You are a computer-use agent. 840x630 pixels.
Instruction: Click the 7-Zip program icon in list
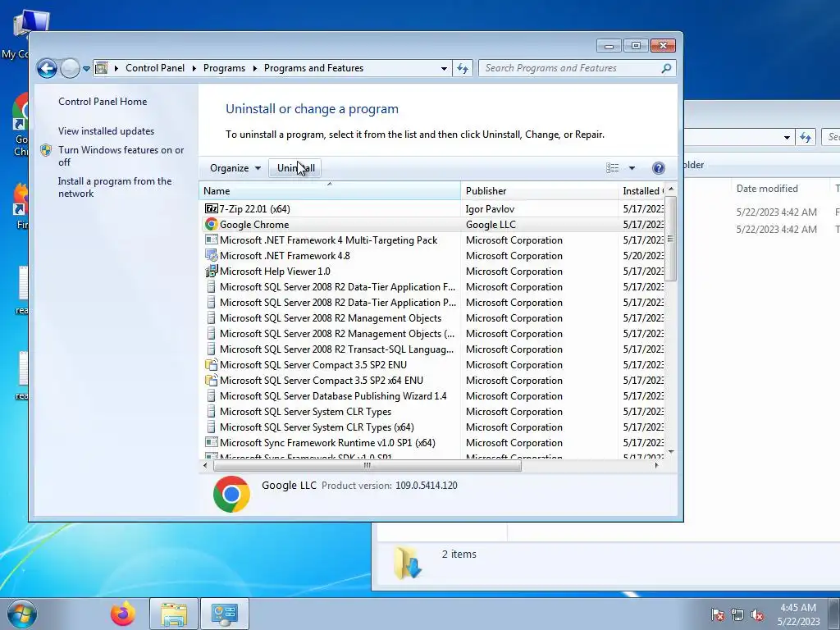pos(211,209)
